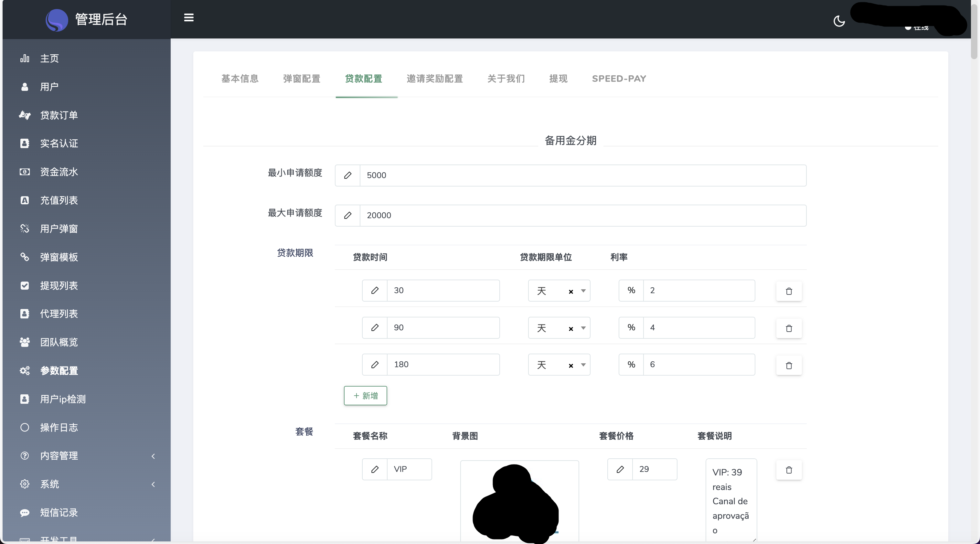
Task: Open 贷款订单 from the sidebar
Action: click(59, 115)
